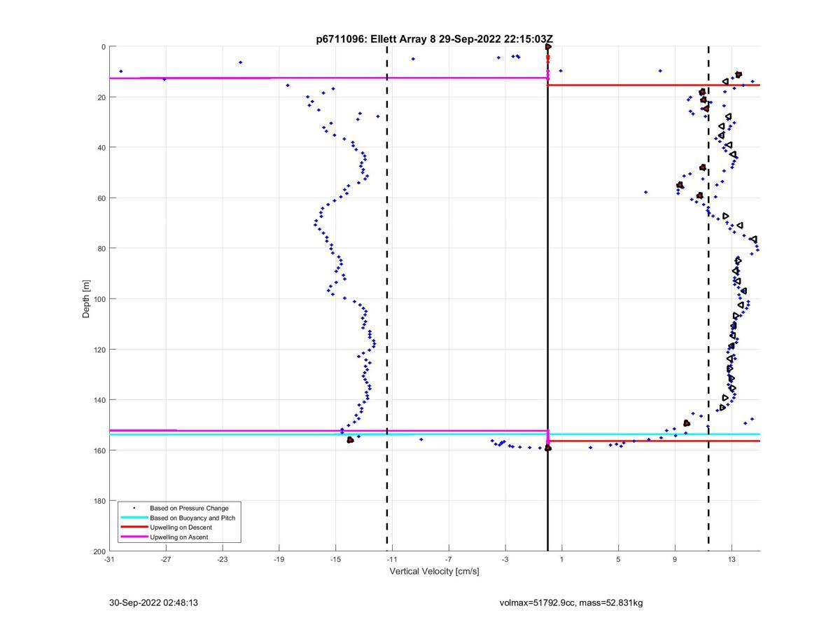Viewport: 840px width, 620px height.
Task: Click the timestamp '30-Sep-2022 02:48:13'
Action: pyautogui.click(x=153, y=602)
